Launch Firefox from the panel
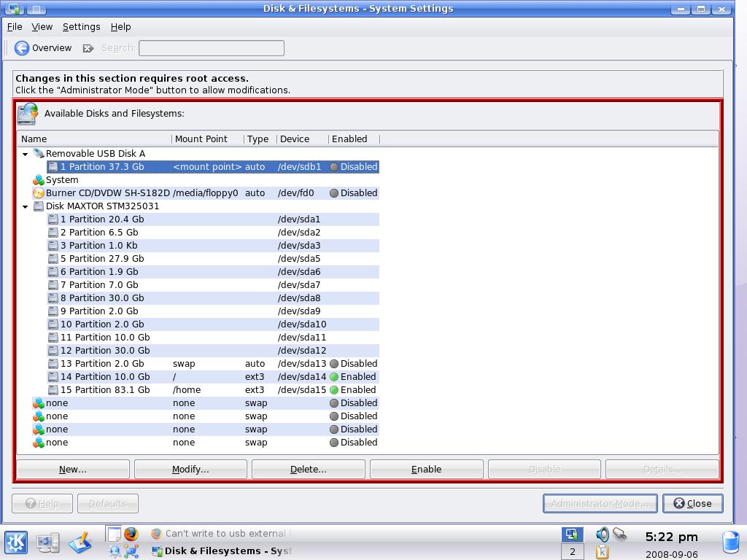The height and width of the screenshot is (560, 747). pyautogui.click(x=131, y=534)
